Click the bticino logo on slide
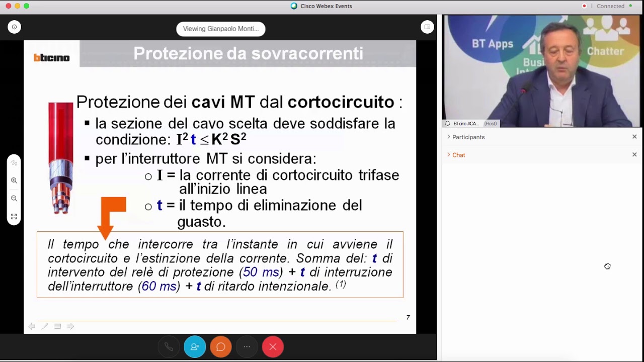The width and height of the screenshot is (644, 362). (51, 58)
